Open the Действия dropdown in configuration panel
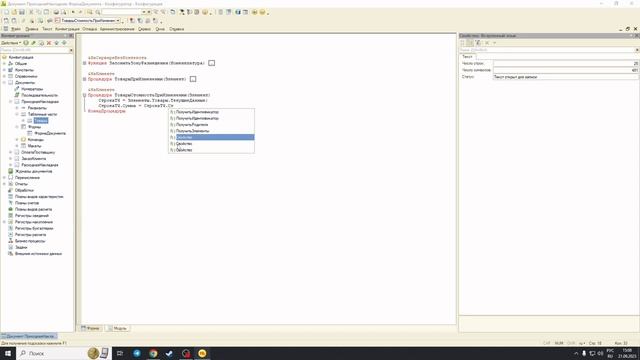Image resolution: width=640 pixels, height=360 pixels. [11, 43]
